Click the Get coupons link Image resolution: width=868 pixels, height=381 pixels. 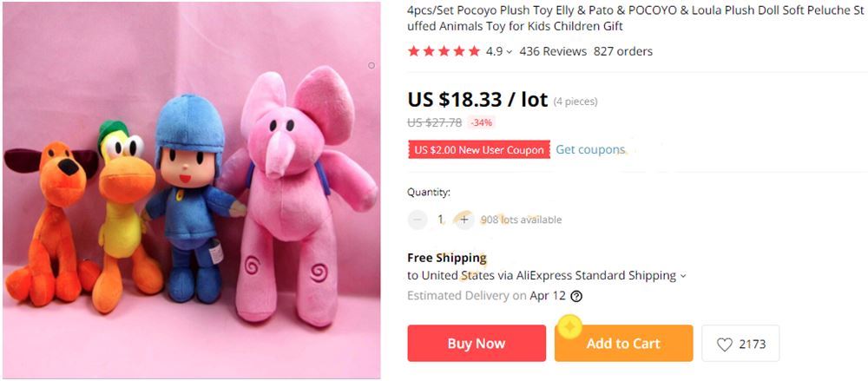(x=590, y=149)
